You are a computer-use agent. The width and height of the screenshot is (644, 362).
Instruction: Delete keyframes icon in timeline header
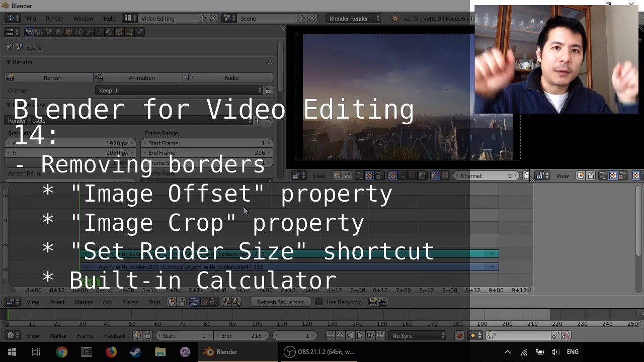[566, 335]
